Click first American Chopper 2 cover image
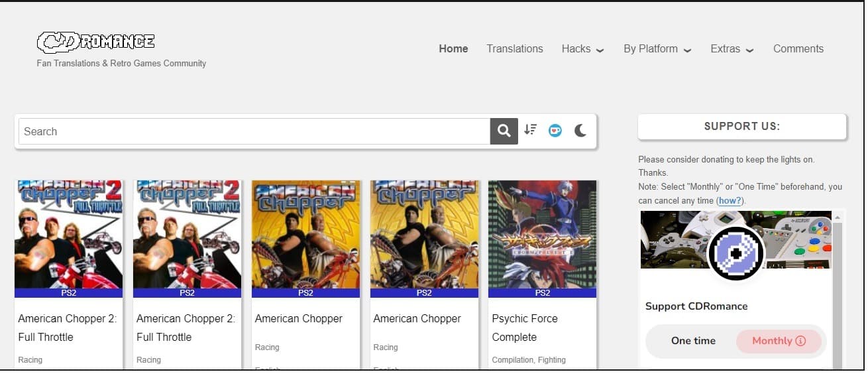This screenshot has width=868, height=374. click(68, 234)
